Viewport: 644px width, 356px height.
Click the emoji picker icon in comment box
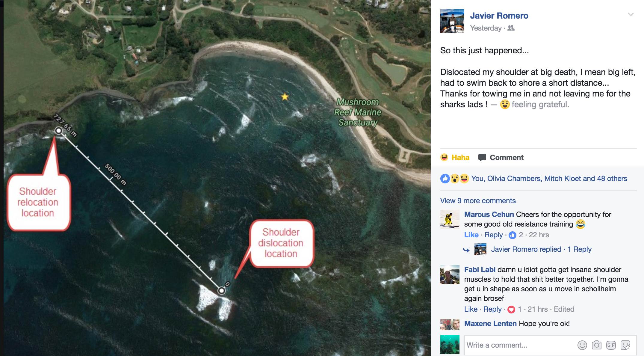click(582, 345)
